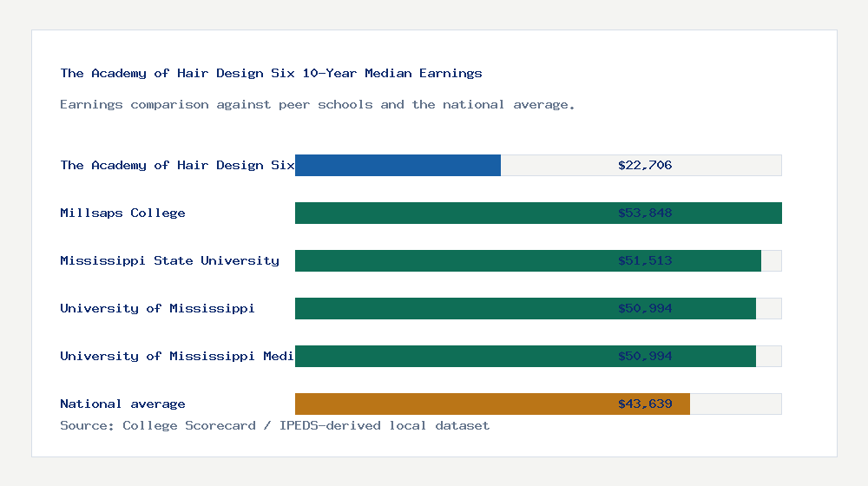Select the 'The Academy of Hair Design Six' row label
This screenshot has height=486, width=868.
177,166
